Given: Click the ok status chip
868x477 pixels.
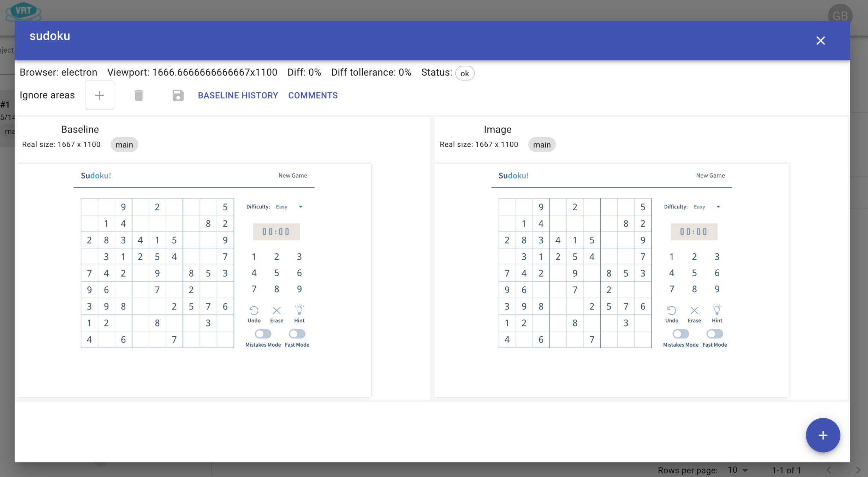Looking at the screenshot, I should click(464, 73).
